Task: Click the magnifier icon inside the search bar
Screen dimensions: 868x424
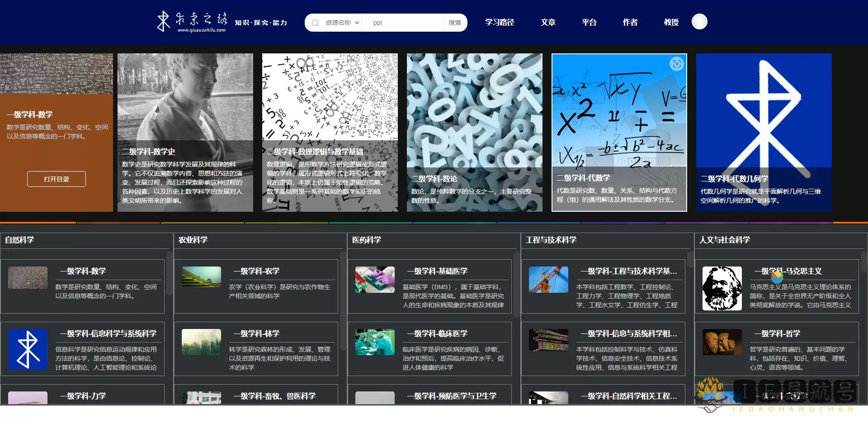Action: [x=315, y=22]
